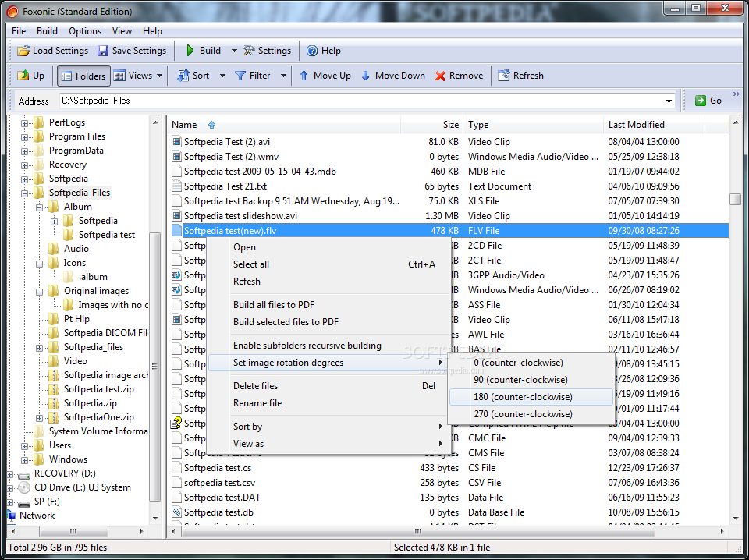
Task: Click the Load Settings folder icon
Action: pyautogui.click(x=23, y=51)
